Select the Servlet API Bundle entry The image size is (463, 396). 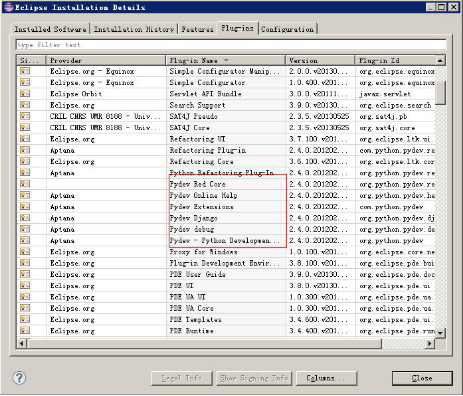tap(205, 94)
